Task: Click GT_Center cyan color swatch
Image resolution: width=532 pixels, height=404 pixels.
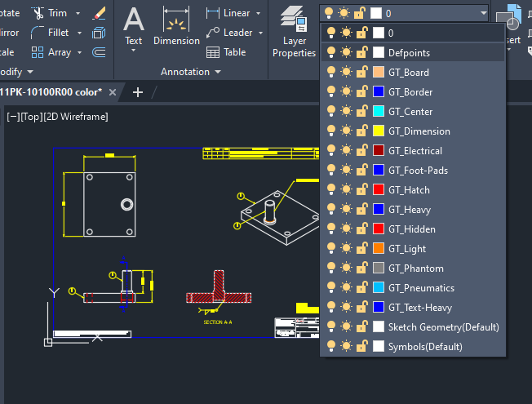Action: (x=379, y=111)
